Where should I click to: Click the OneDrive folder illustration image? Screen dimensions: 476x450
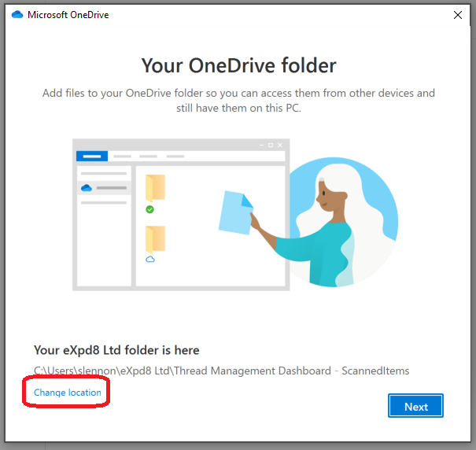pos(235,215)
